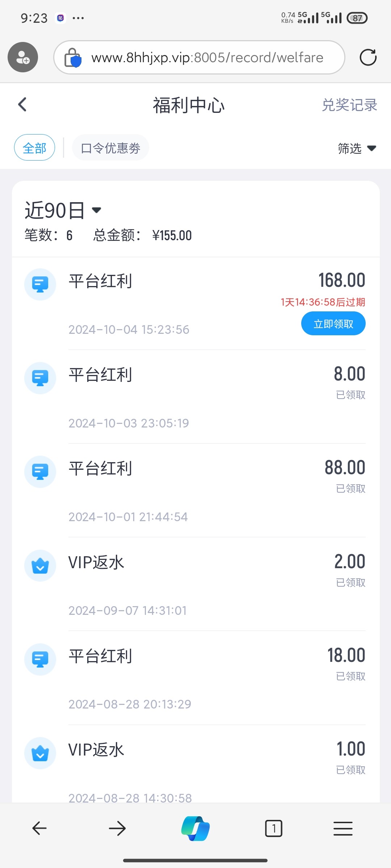Claim the 168.00 bonus with 立即领取
This screenshot has height=868, width=391.
(333, 323)
